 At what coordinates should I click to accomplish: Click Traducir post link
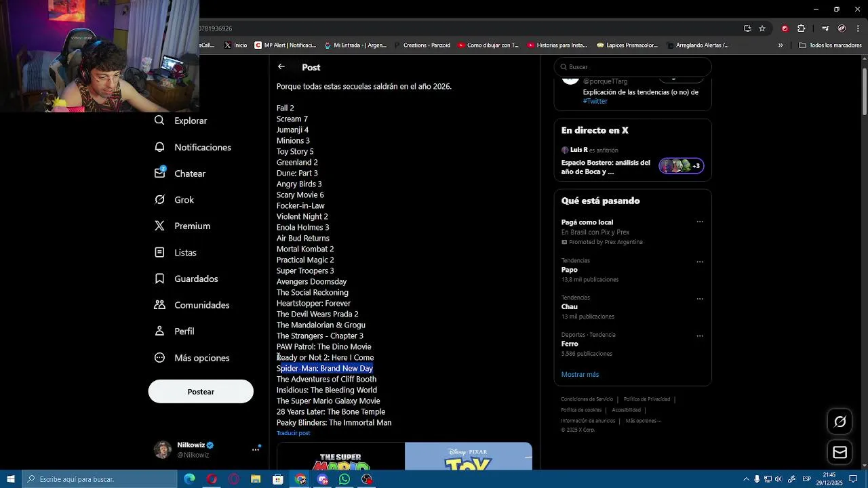coord(293,433)
